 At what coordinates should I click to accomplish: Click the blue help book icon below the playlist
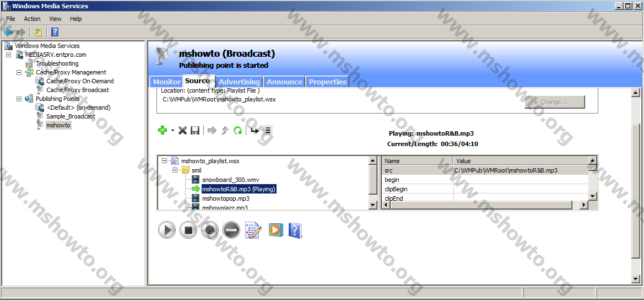pos(295,230)
